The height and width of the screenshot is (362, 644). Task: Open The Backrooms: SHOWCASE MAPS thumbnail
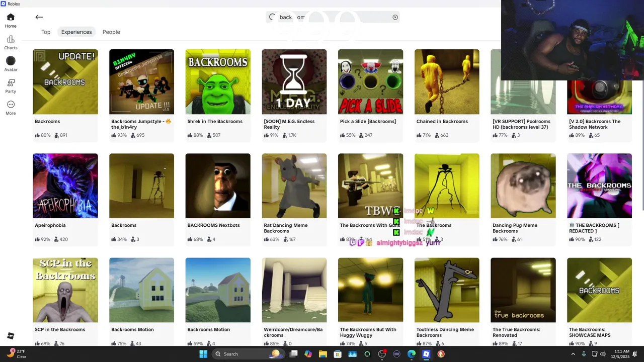coord(599,290)
